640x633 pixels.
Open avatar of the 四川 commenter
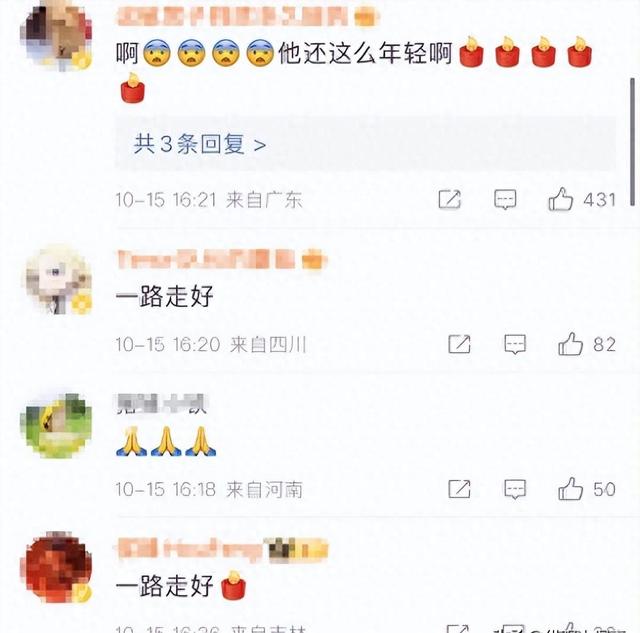[x=57, y=280]
